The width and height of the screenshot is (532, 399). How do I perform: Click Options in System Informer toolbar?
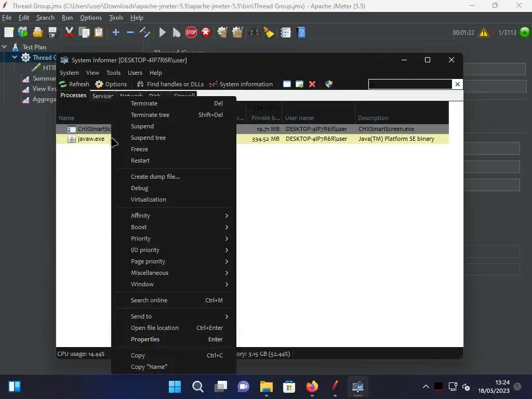coord(111,84)
